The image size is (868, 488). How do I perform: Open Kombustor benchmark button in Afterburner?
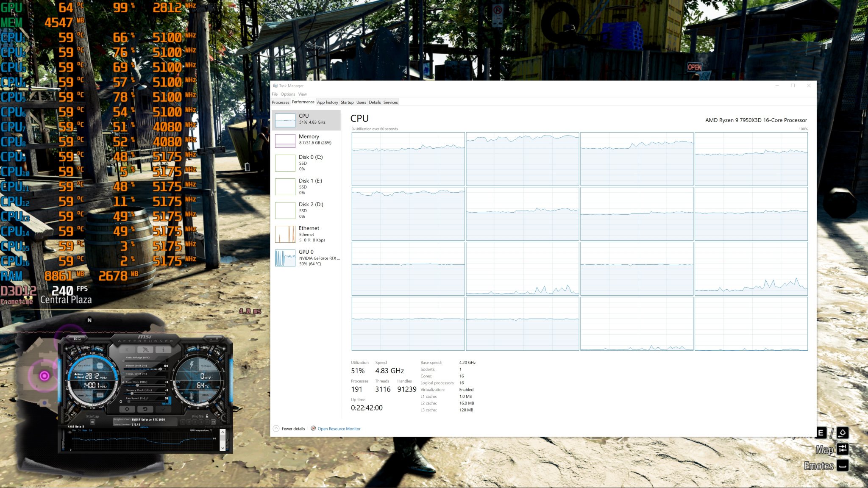[127, 349]
